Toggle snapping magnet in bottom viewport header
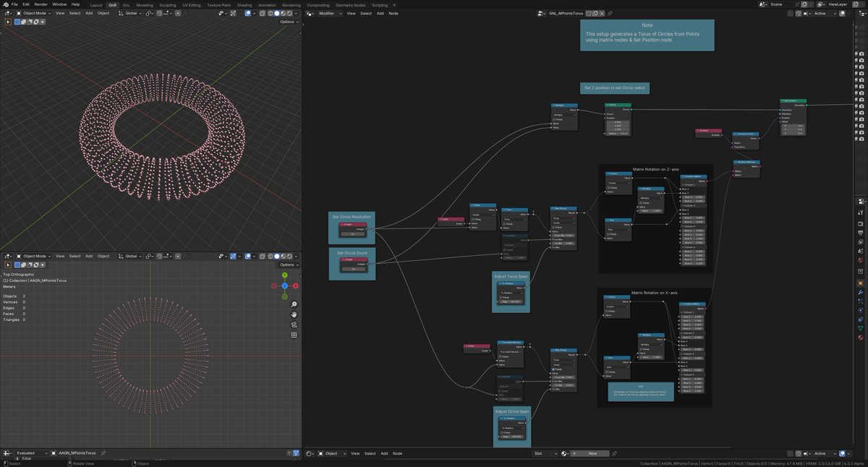Screen dimensions: 868x467 160,256
